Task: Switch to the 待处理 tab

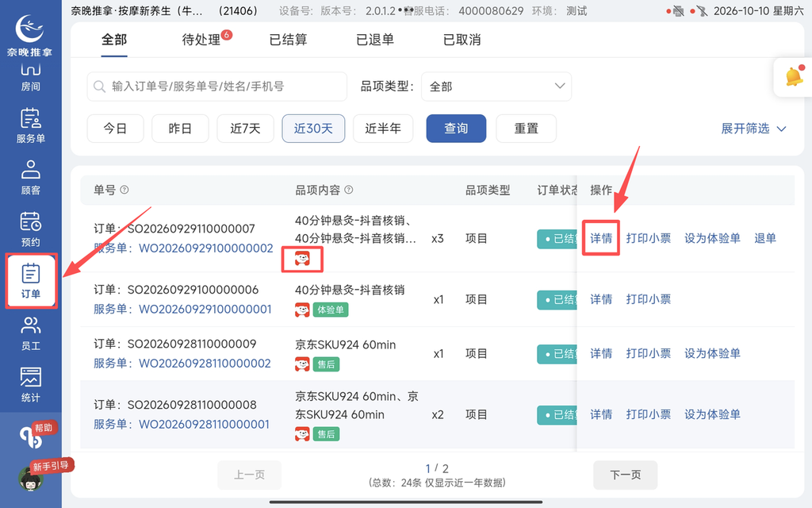Action: 201,40
